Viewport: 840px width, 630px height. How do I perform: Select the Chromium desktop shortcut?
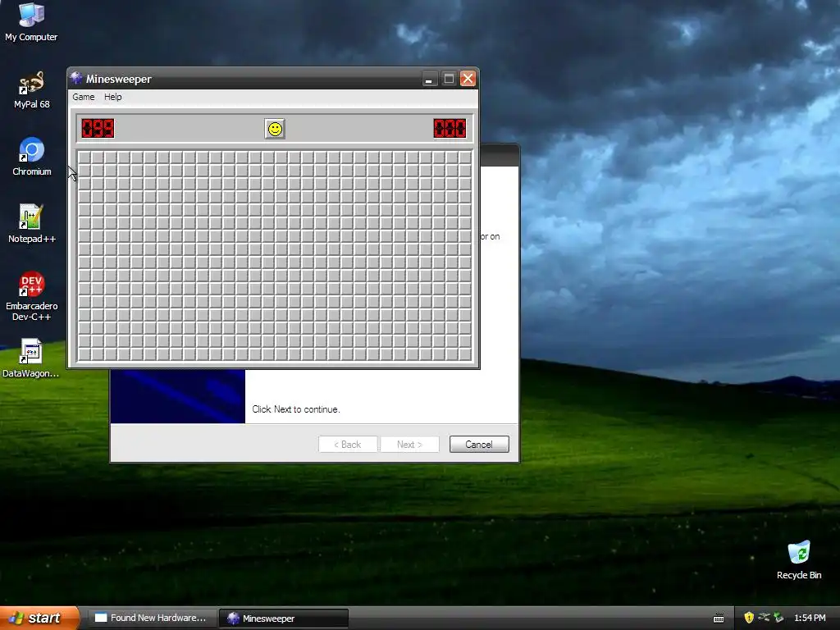[32, 157]
